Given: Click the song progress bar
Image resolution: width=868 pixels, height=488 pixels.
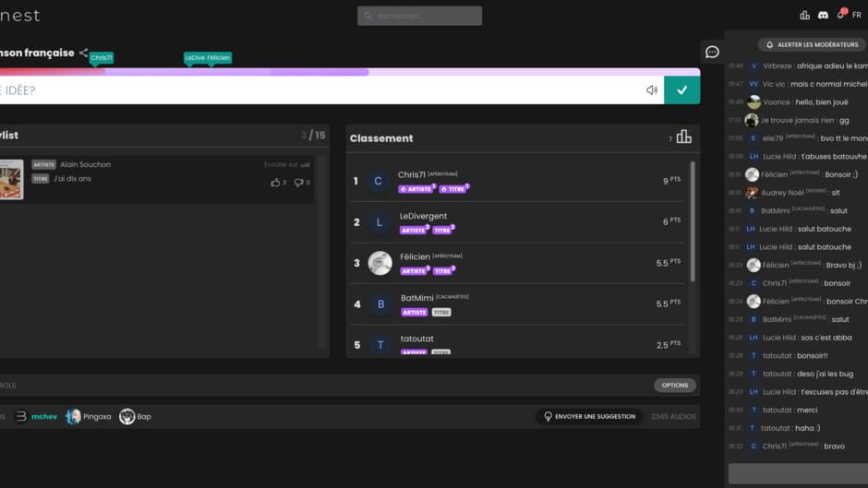Looking at the screenshot, I should (x=350, y=72).
